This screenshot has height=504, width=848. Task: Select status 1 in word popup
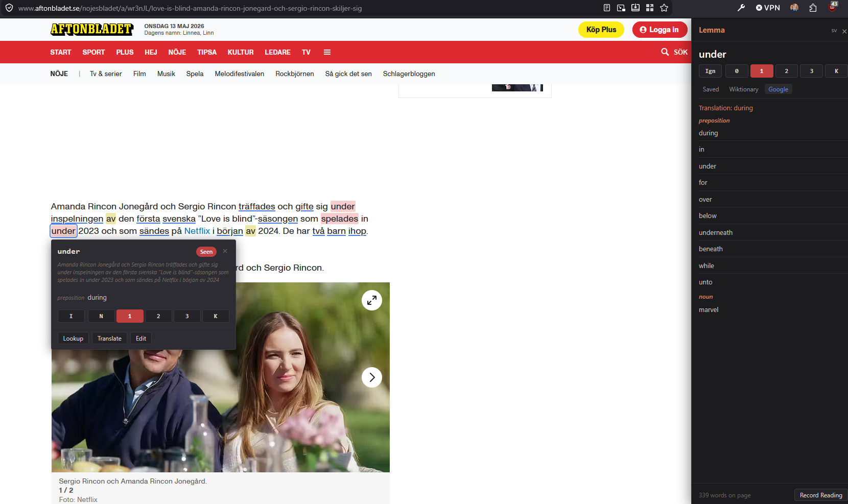click(130, 316)
